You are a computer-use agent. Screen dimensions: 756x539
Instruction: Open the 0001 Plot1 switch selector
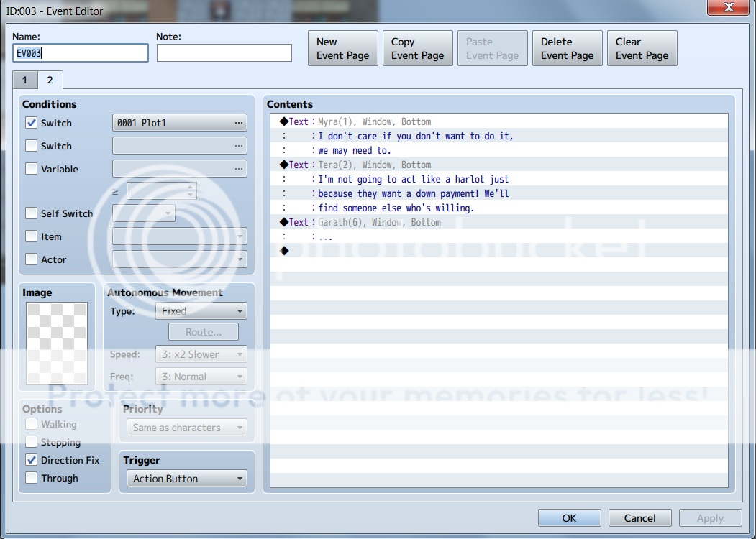coord(180,123)
